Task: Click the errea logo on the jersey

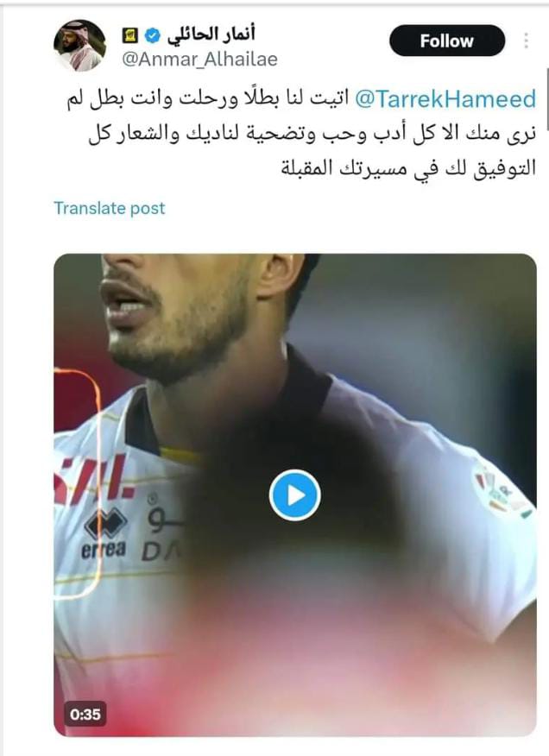Action: pyautogui.click(x=104, y=535)
